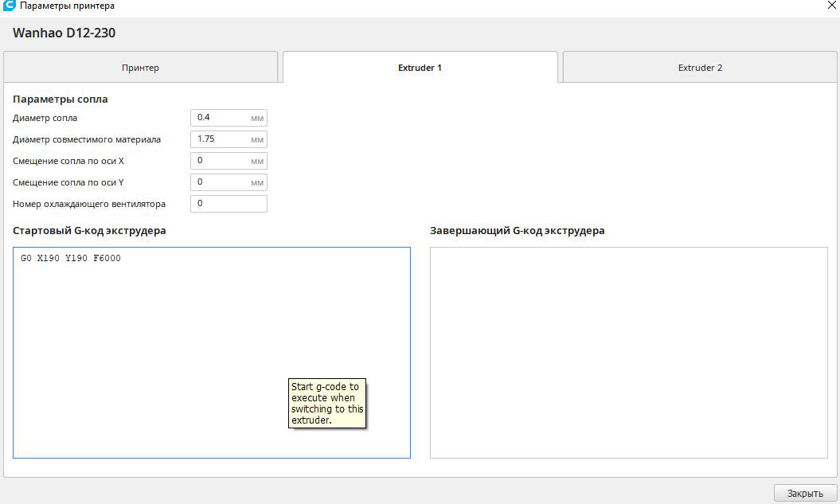Click the Cura logo in title bar
The width and height of the screenshot is (840, 504).
click(x=10, y=6)
